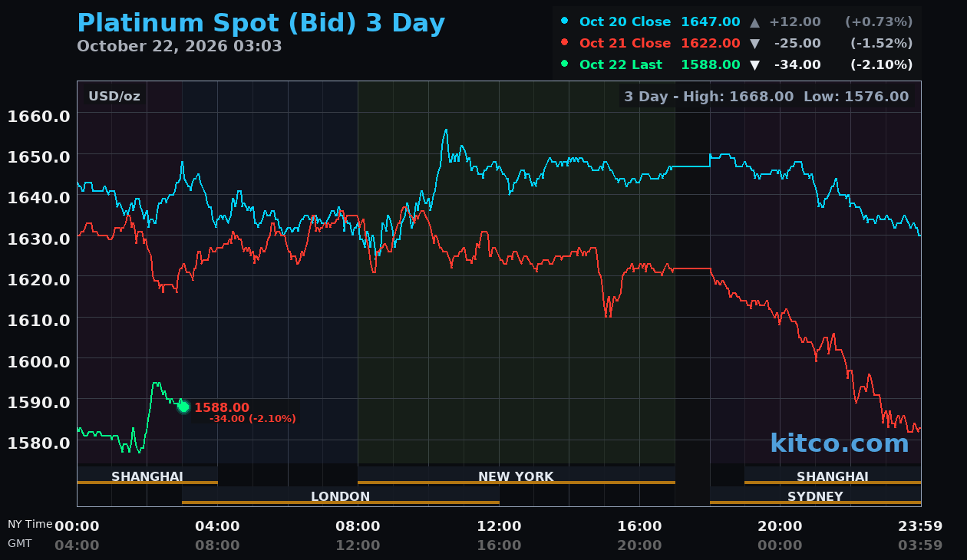Click the NY Time axis label
The height and width of the screenshot is (560, 967).
click(30, 525)
